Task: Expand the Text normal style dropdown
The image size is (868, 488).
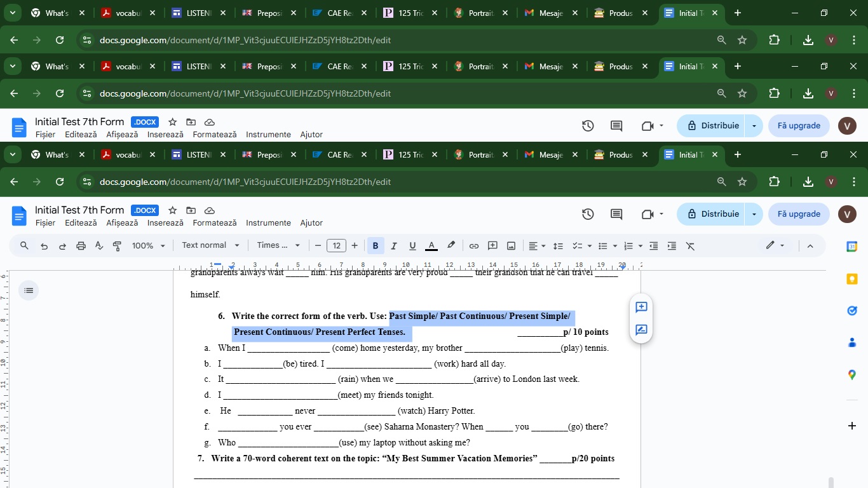Action: [210, 246]
